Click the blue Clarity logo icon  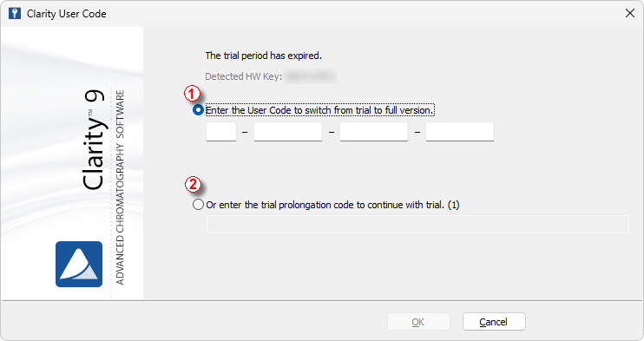click(x=79, y=264)
